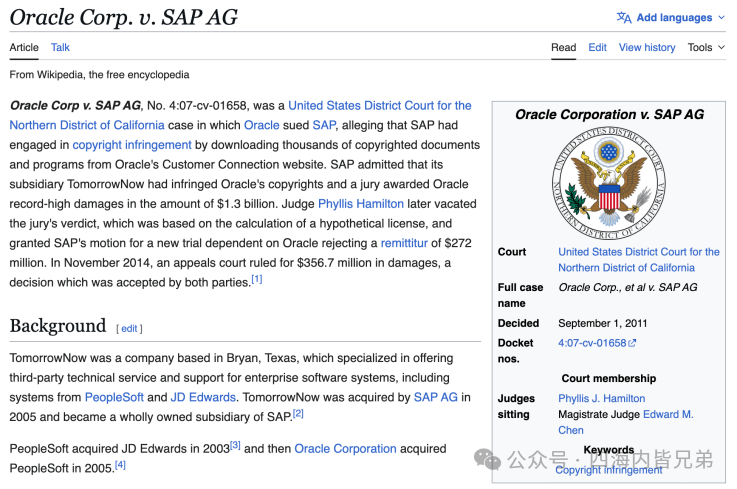Select the Article tab

24,47
